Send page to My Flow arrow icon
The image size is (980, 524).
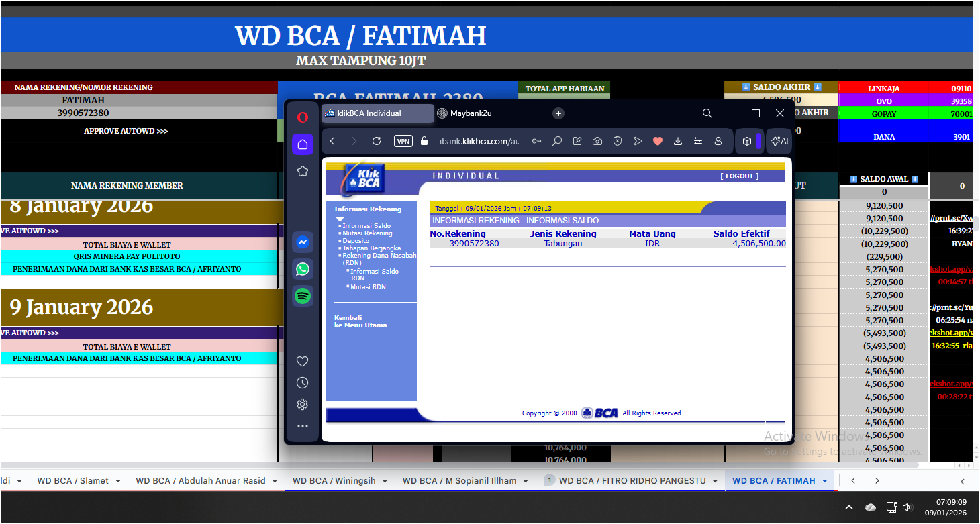[x=638, y=141]
